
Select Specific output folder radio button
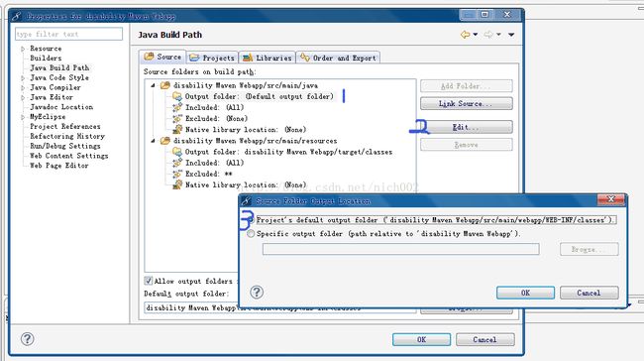pos(251,233)
